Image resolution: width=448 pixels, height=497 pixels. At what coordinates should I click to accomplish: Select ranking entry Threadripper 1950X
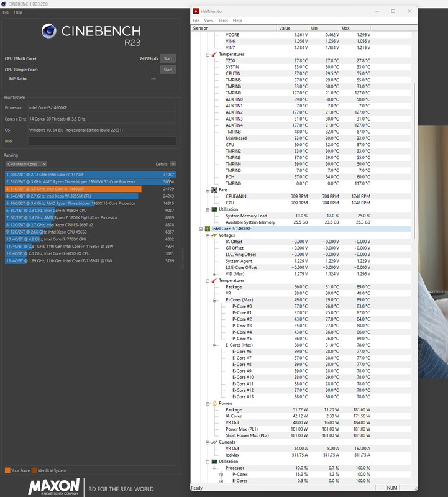click(90, 203)
